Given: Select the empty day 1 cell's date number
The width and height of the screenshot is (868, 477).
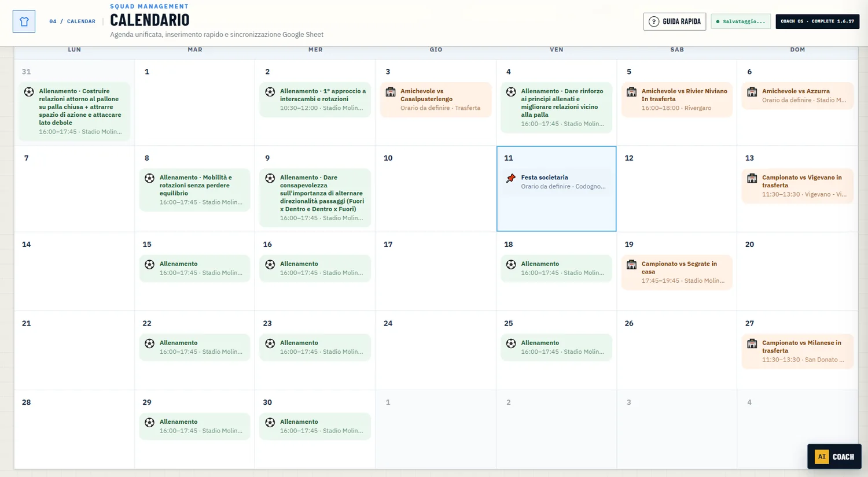Looking at the screenshot, I should (x=147, y=72).
